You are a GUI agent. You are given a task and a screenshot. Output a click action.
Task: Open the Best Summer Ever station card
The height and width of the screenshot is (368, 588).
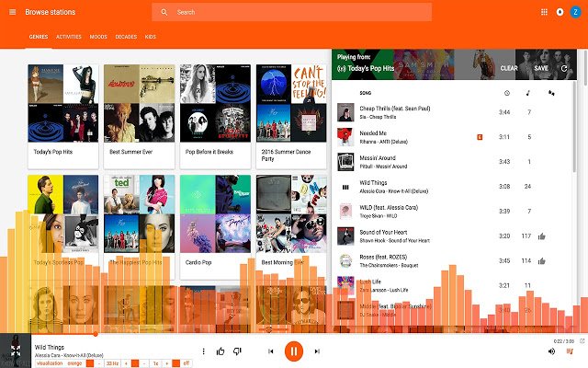click(139, 117)
